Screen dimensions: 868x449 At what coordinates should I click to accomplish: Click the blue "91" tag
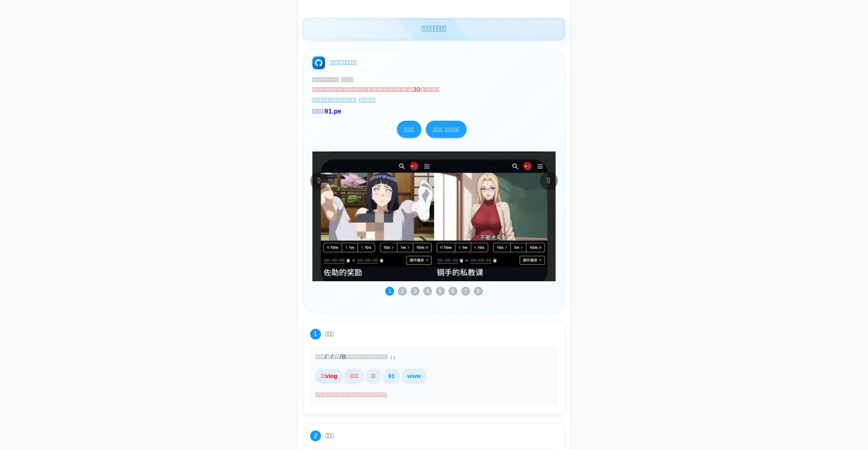point(392,376)
